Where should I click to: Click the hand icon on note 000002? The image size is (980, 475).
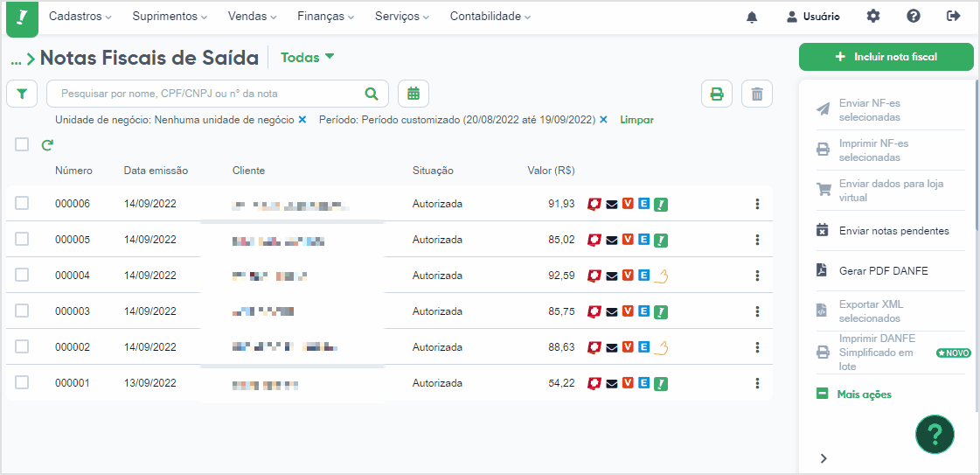coord(661,347)
